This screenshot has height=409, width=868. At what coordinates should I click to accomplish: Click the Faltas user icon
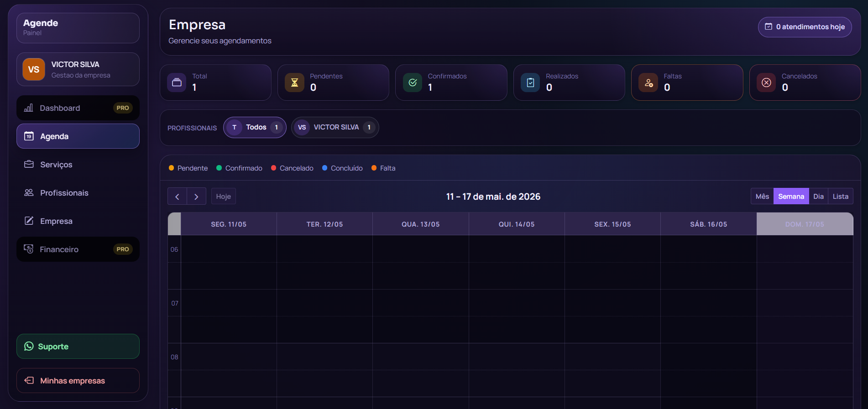[x=648, y=83]
